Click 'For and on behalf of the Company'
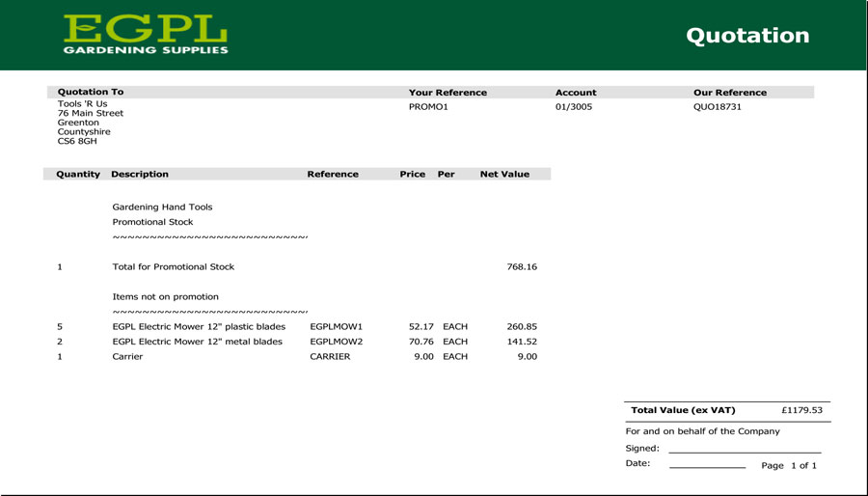Viewport: 868px width, 496px height. [702, 431]
